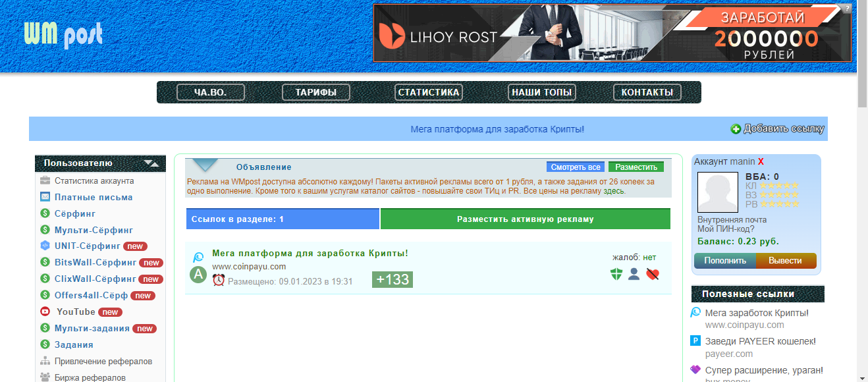The height and width of the screenshot is (382, 868).
Task: Click the Смотреть все button
Action: pyautogui.click(x=576, y=167)
